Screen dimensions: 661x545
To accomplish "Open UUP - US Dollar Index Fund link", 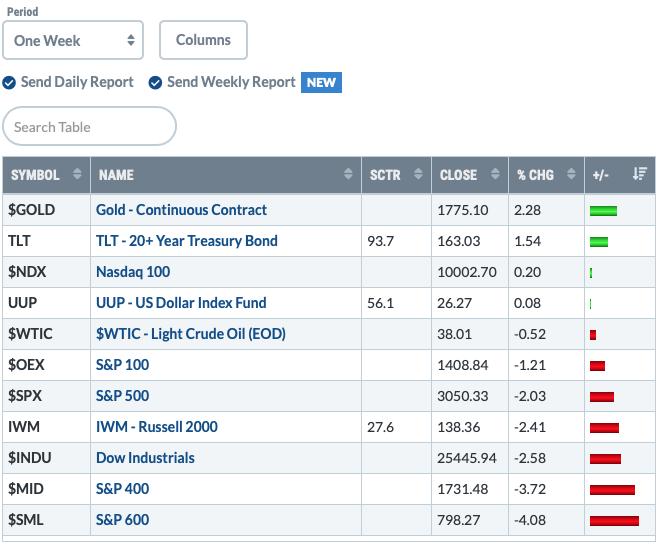I will [x=181, y=303].
